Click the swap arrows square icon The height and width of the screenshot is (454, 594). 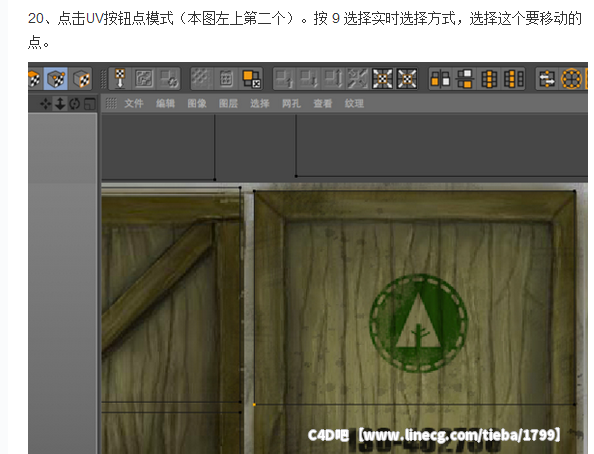pos(547,79)
